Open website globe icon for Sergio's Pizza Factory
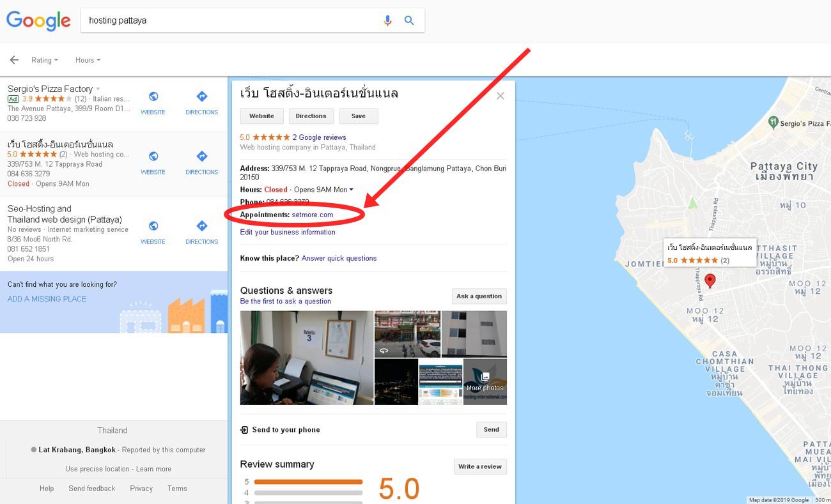 point(153,96)
